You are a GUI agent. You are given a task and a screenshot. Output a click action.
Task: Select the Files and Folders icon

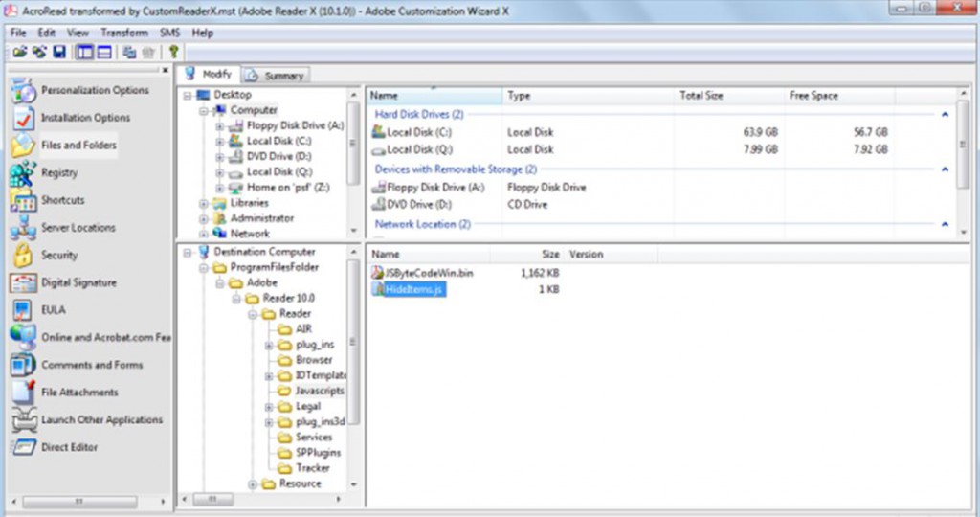pyautogui.click(x=23, y=145)
